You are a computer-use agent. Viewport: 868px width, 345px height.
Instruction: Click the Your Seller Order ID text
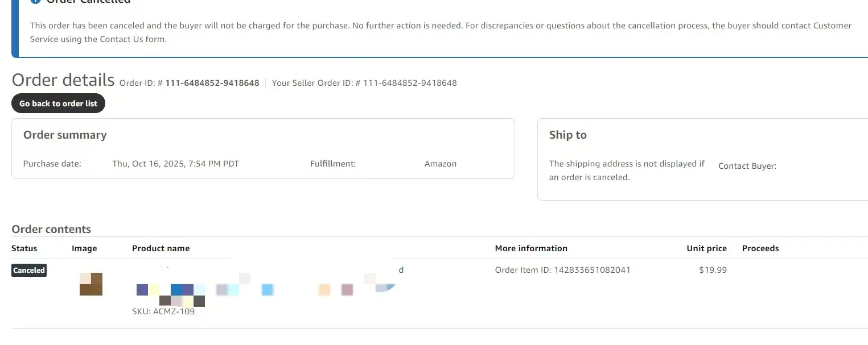click(364, 83)
